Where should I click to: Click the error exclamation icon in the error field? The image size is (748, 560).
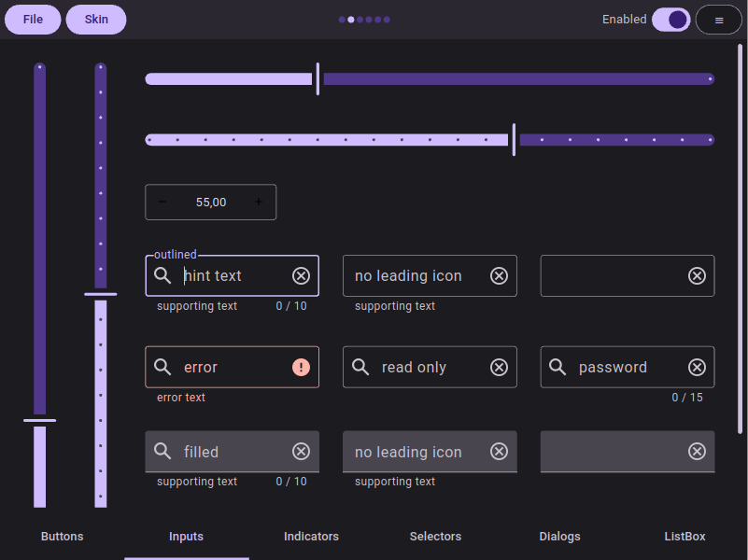click(x=301, y=367)
